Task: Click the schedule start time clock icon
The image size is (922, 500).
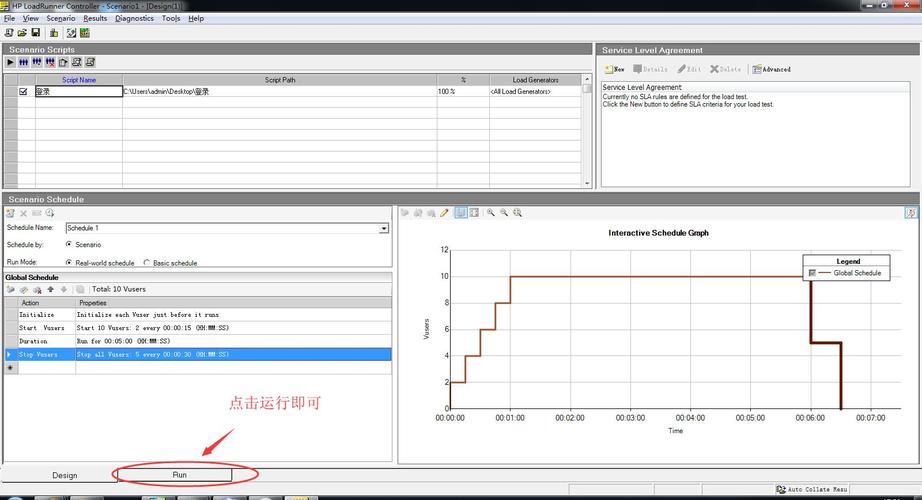Action: pos(49,213)
